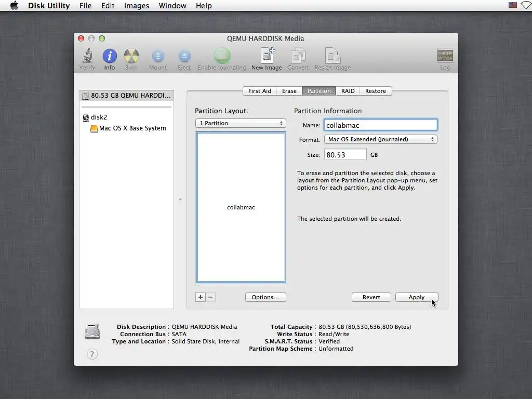Click the Size field showing 80.53
Image resolution: width=532 pixels, height=399 pixels.
tap(345, 155)
